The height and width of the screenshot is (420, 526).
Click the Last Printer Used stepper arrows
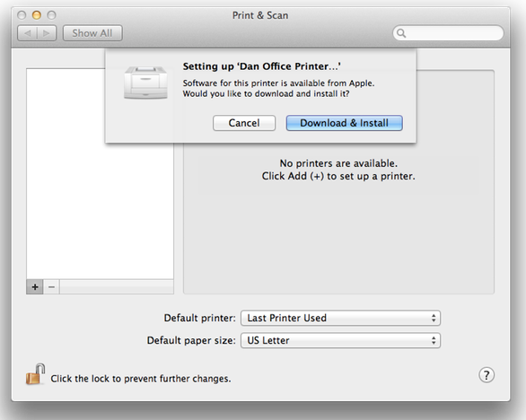tap(434, 318)
